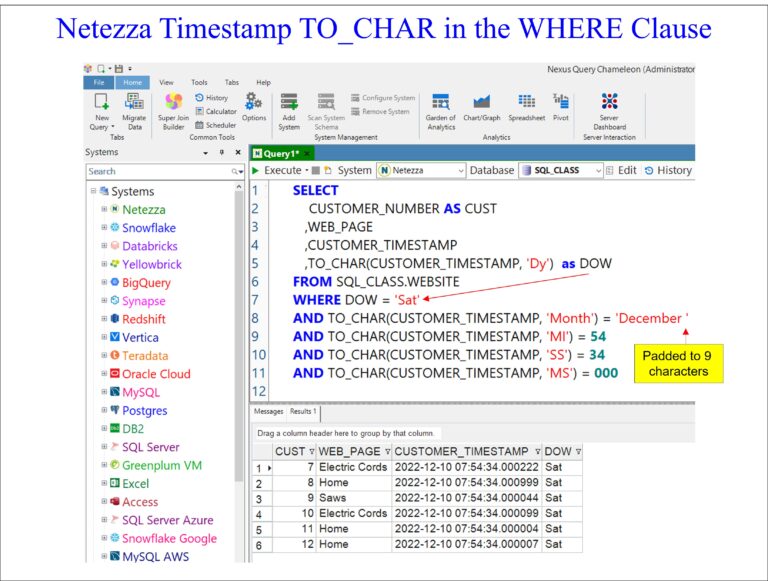Select Vertica in systems tree
The height and width of the screenshot is (581, 768).
[x=140, y=338]
